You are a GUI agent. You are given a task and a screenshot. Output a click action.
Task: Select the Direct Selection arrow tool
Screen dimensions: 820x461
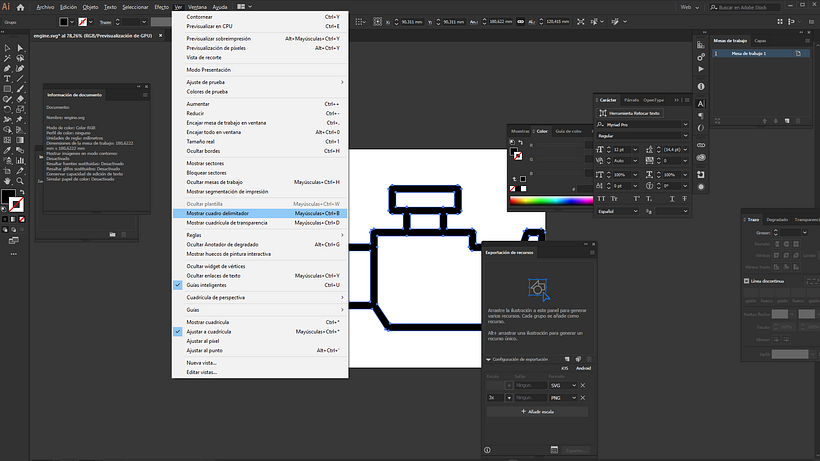click(x=21, y=48)
